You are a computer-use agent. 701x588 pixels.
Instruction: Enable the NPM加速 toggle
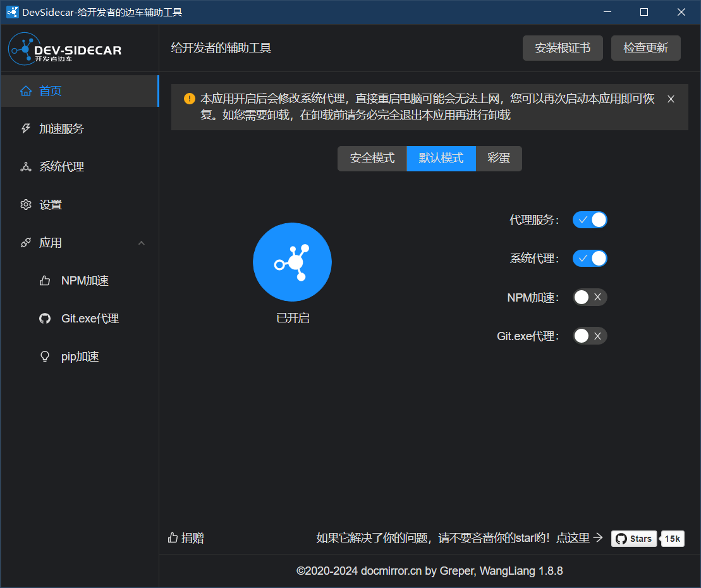click(589, 297)
